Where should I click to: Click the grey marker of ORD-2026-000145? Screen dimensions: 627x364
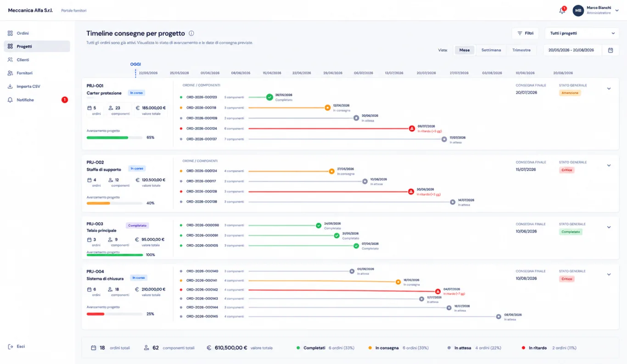point(499,316)
